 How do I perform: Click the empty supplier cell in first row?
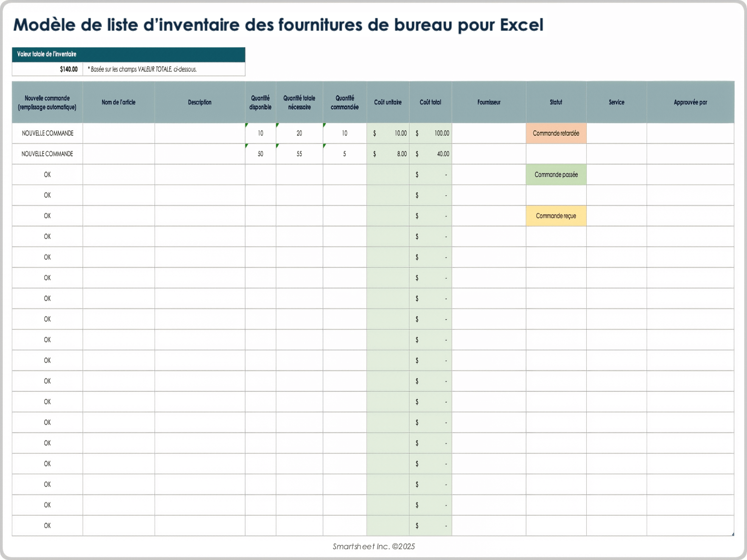click(x=489, y=133)
